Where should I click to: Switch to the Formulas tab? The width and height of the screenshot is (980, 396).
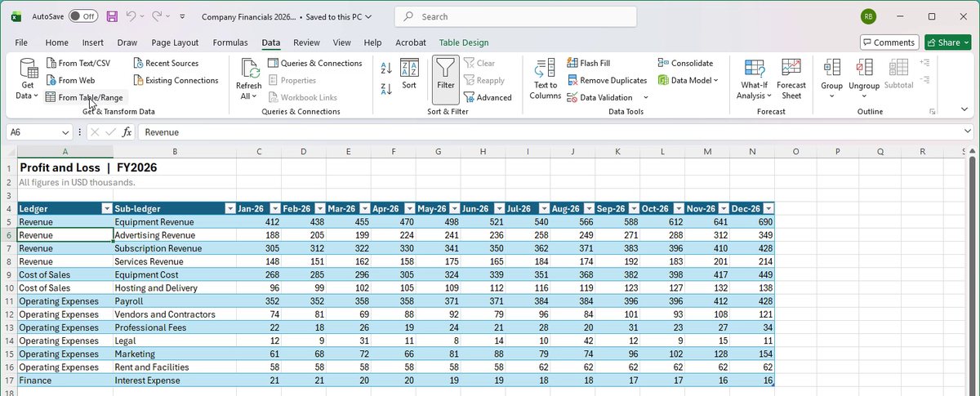coord(229,42)
